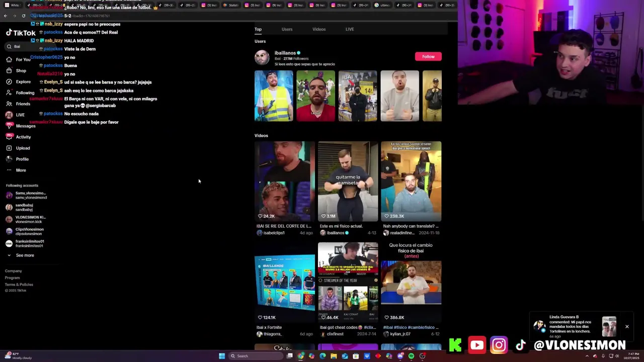Open the Program footer link

[13, 278]
